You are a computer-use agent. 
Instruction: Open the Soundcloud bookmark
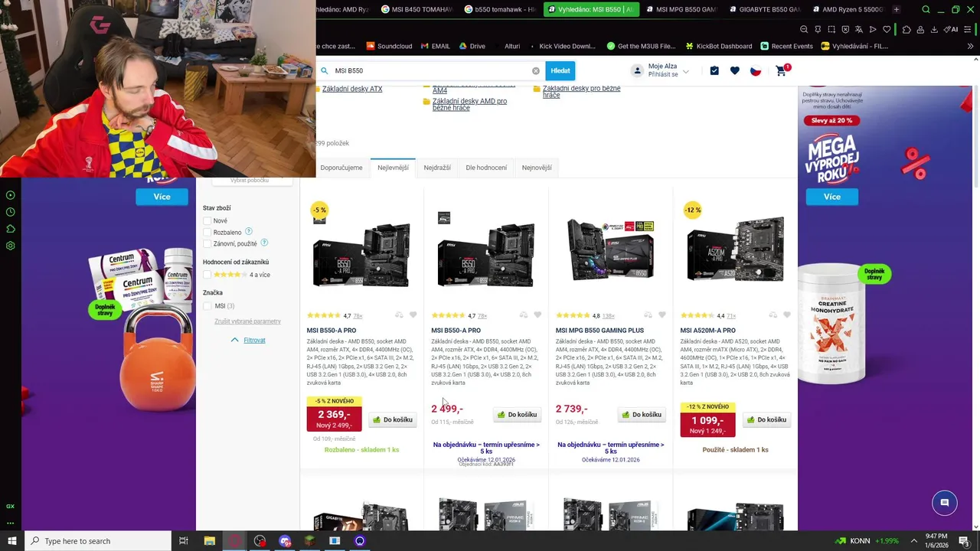[x=389, y=46]
